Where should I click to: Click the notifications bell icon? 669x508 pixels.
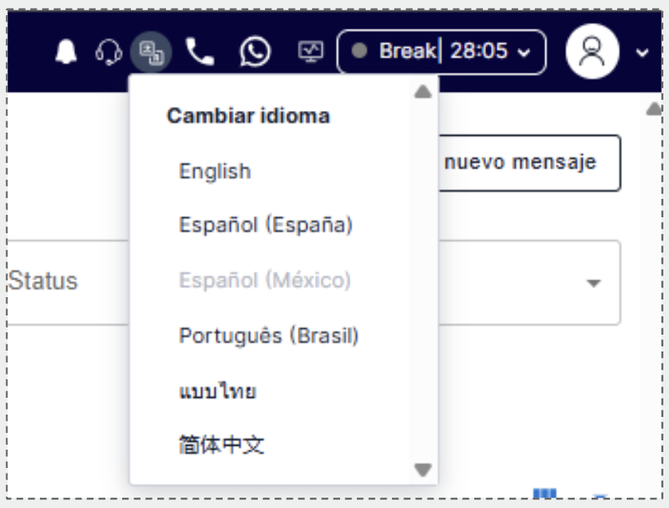[x=66, y=52]
